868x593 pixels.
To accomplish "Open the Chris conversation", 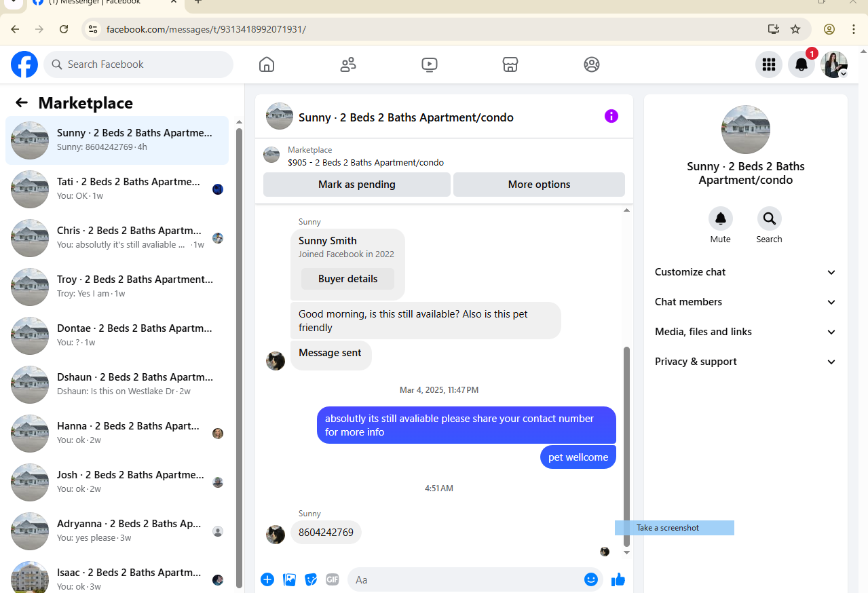I will [117, 238].
